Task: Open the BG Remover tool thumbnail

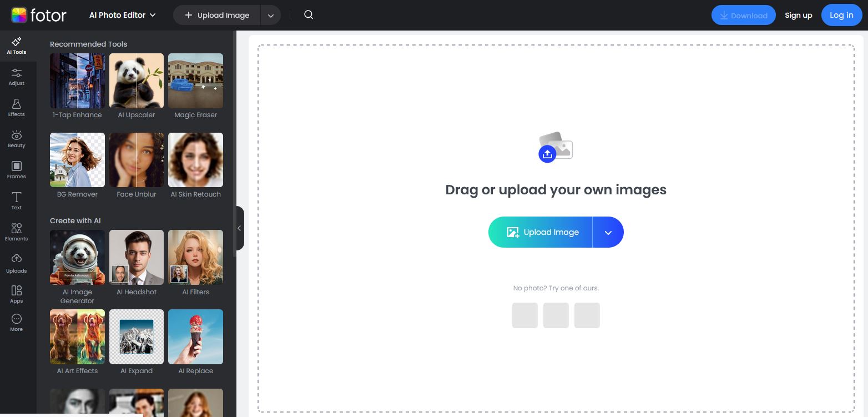Action: coord(77,160)
